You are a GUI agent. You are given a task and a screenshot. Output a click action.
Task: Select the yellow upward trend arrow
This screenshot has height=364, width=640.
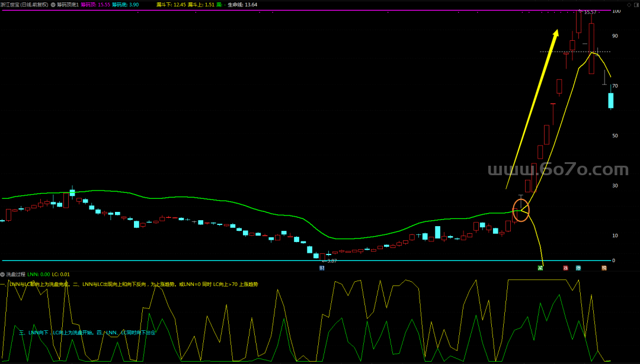tap(532, 109)
